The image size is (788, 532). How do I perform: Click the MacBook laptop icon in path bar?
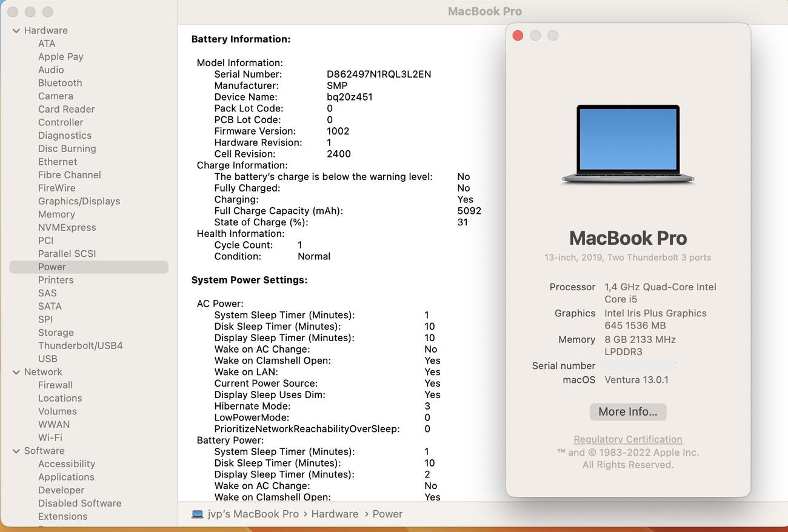[x=198, y=514]
